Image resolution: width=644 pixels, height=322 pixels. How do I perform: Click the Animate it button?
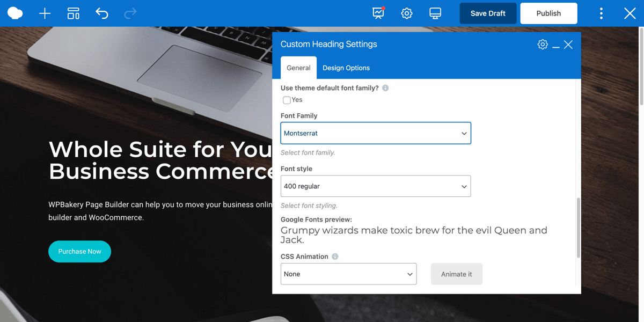(x=457, y=274)
